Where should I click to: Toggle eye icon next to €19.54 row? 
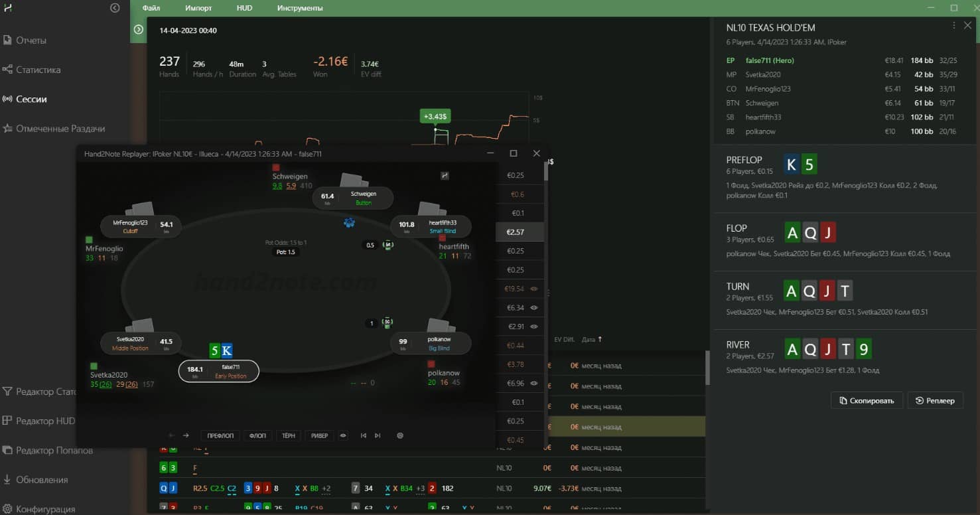coord(534,289)
